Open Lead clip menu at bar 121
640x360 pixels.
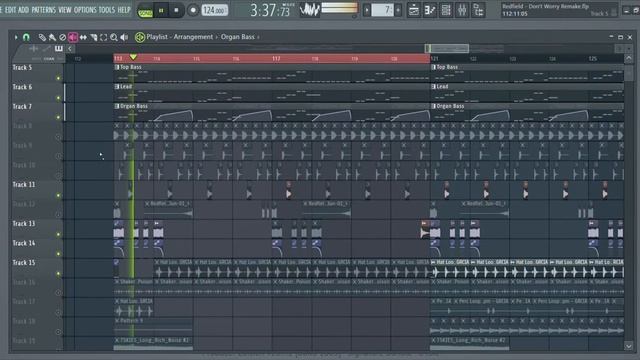click(433, 87)
